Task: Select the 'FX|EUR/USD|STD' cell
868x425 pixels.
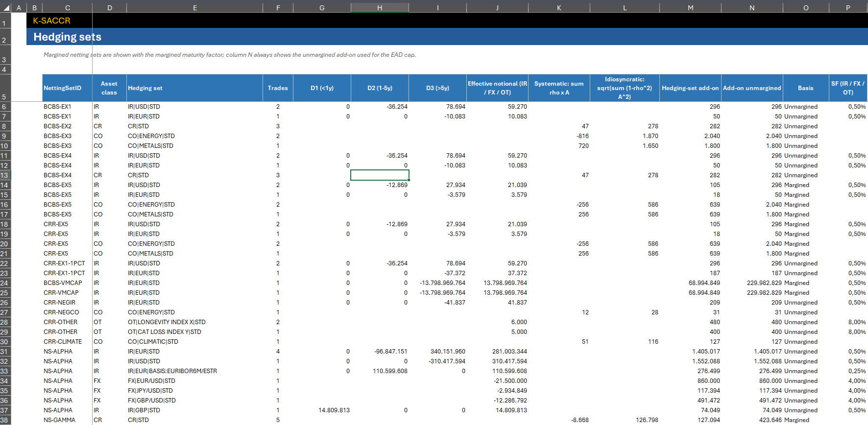Action: [194, 381]
